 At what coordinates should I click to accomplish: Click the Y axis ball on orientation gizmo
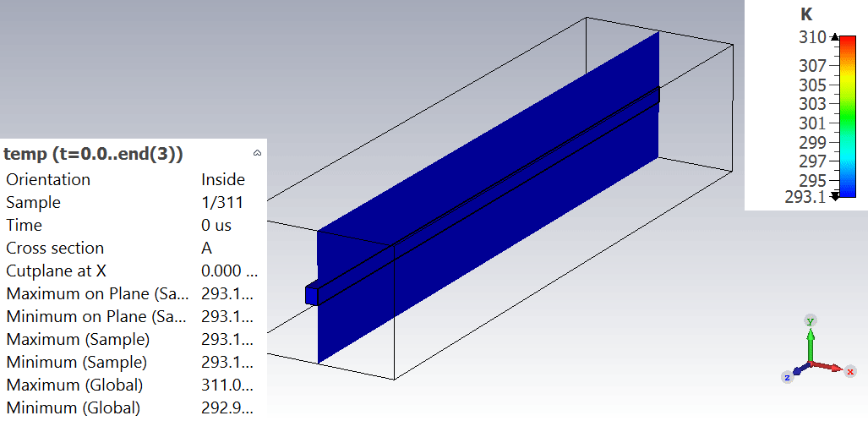click(811, 321)
